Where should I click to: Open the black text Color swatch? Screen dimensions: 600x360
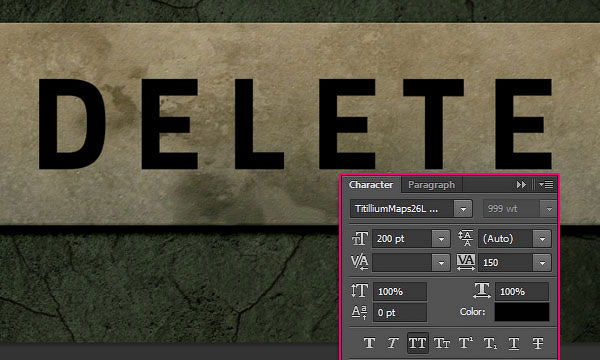click(522, 312)
